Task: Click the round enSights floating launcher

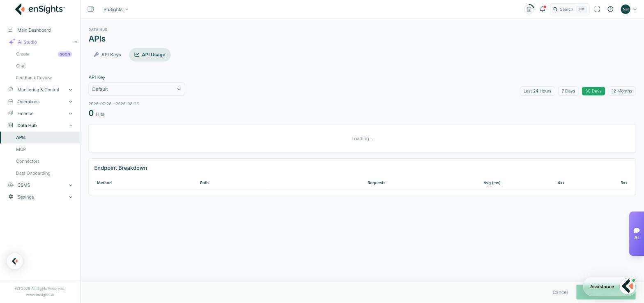Action: [x=15, y=261]
